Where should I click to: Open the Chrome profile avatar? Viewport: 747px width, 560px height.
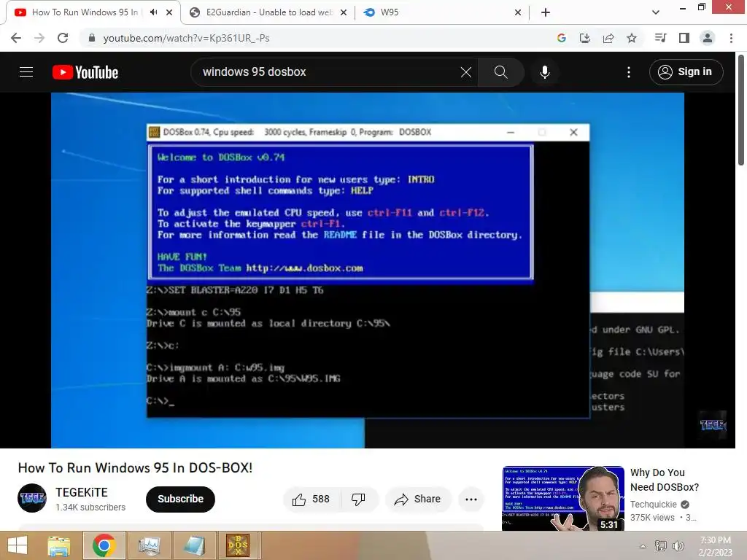point(708,38)
